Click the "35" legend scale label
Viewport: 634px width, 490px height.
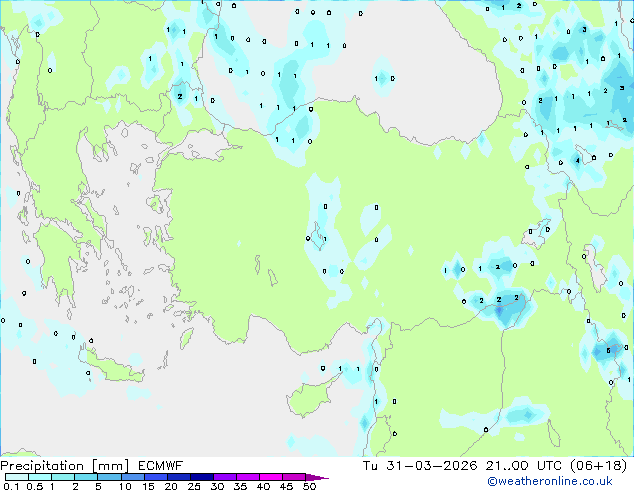(x=240, y=486)
